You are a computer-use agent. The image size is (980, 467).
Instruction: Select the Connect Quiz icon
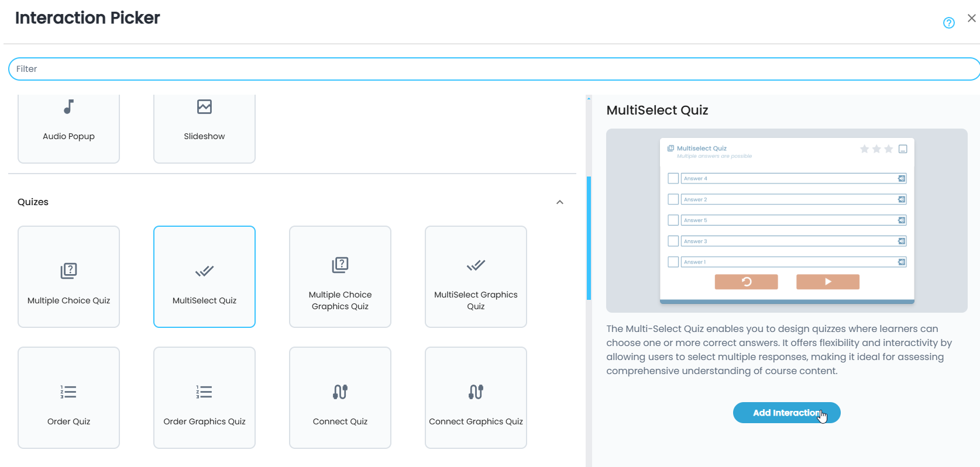pos(340,392)
